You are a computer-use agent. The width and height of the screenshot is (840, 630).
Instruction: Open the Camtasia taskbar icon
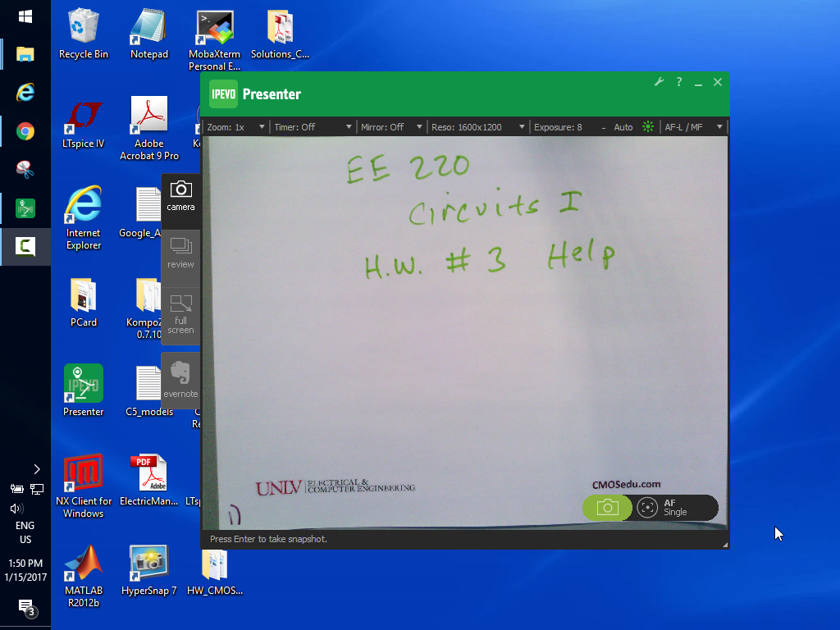click(x=25, y=246)
